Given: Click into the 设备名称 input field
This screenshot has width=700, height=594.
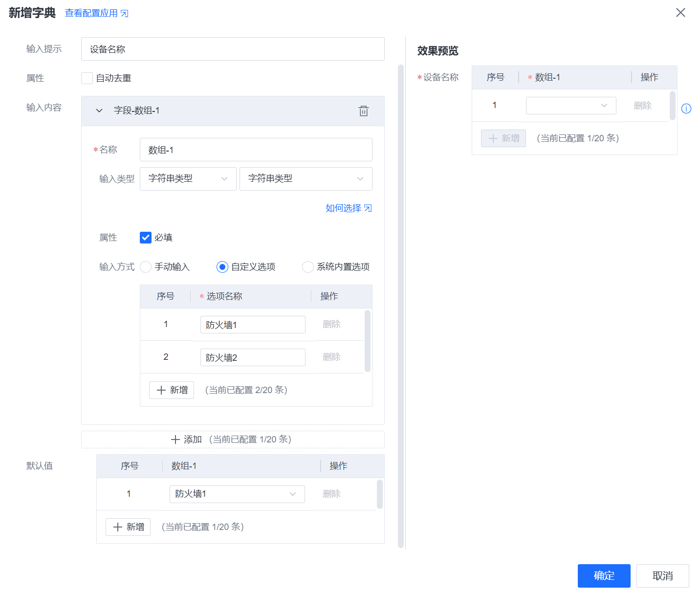Looking at the screenshot, I should point(233,49).
